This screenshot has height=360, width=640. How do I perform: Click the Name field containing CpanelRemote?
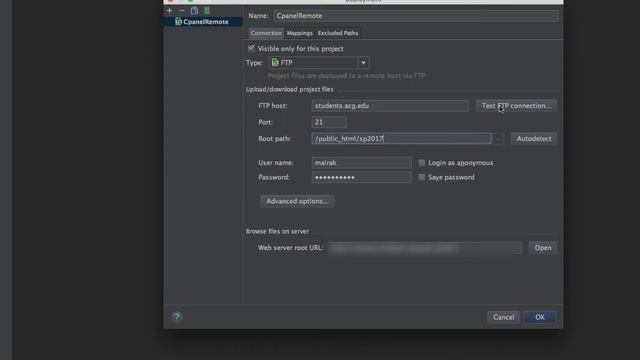pyautogui.click(x=416, y=16)
